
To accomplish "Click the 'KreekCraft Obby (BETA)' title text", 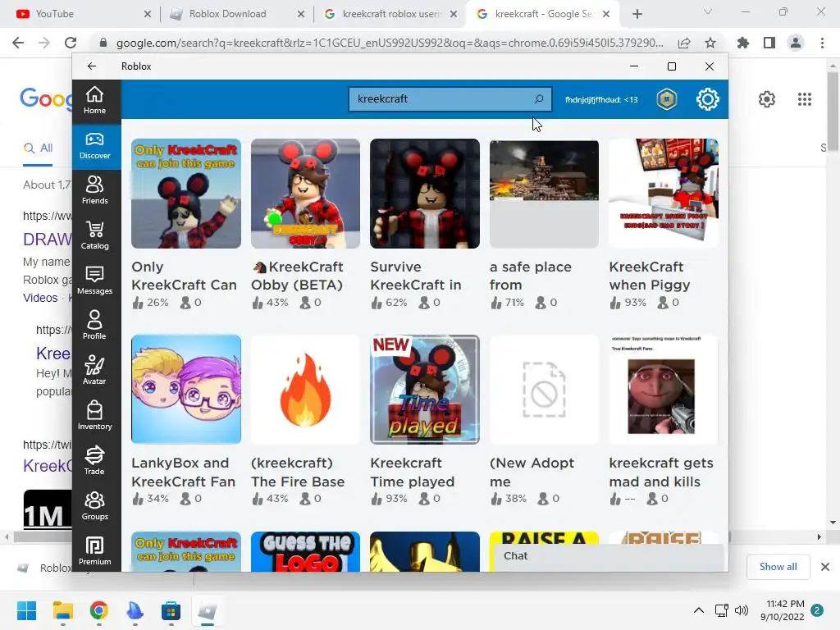I will click(298, 276).
